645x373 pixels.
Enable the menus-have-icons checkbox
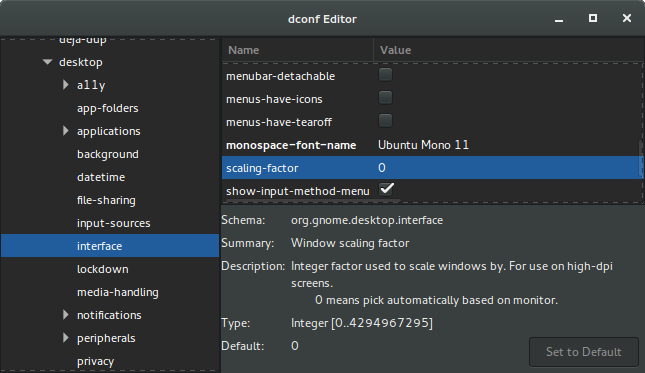pyautogui.click(x=385, y=98)
